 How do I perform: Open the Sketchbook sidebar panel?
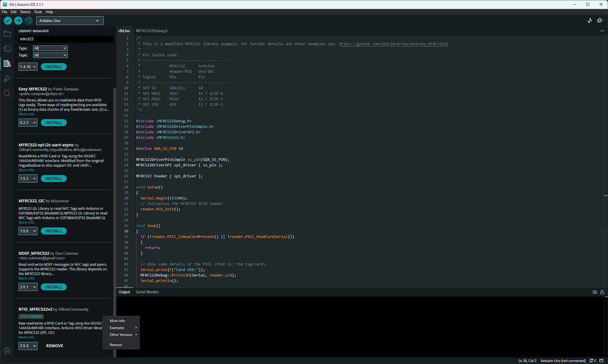(7, 34)
